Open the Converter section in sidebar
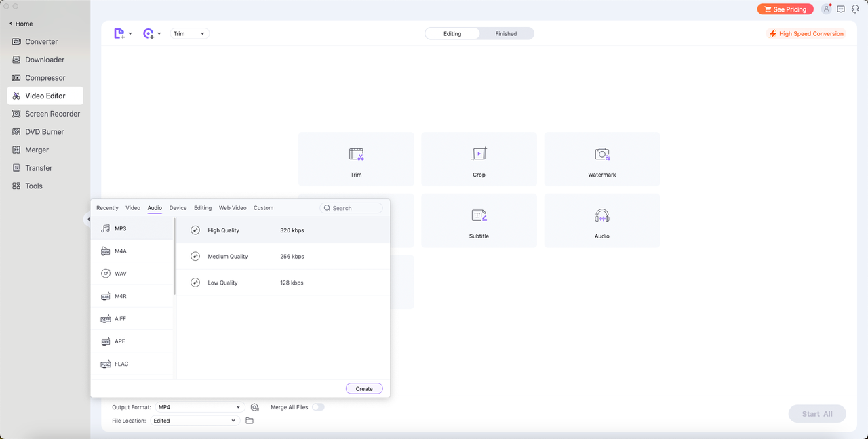 click(x=45, y=41)
